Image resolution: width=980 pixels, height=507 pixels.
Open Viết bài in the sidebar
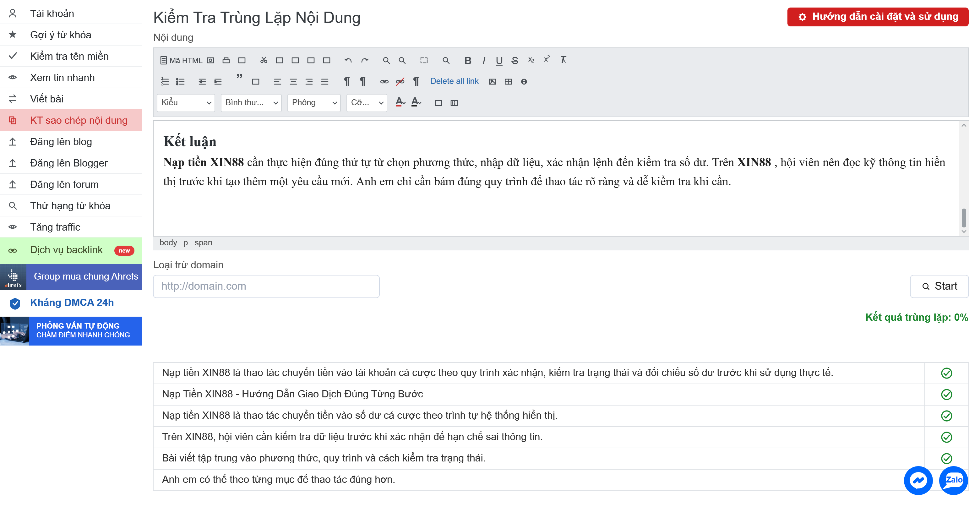pyautogui.click(x=71, y=99)
